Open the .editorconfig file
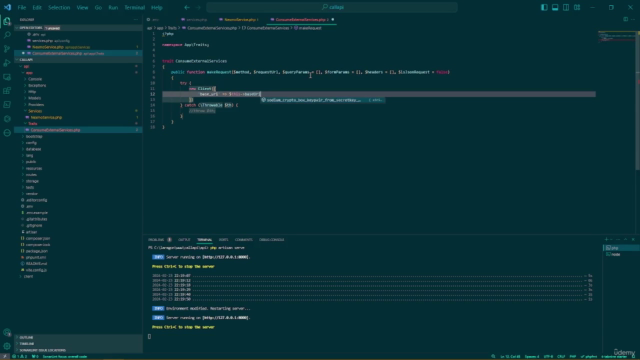This screenshot has height=360, width=640. [36, 200]
